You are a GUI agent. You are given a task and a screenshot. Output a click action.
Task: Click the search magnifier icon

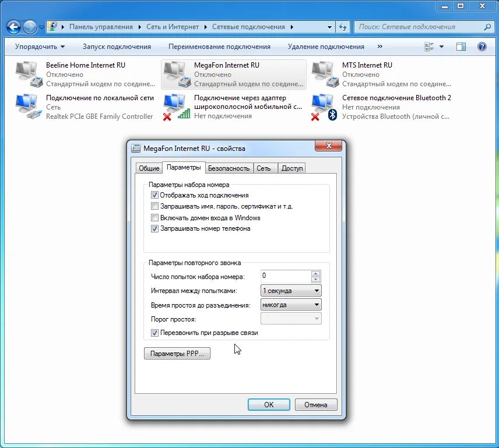click(487, 27)
